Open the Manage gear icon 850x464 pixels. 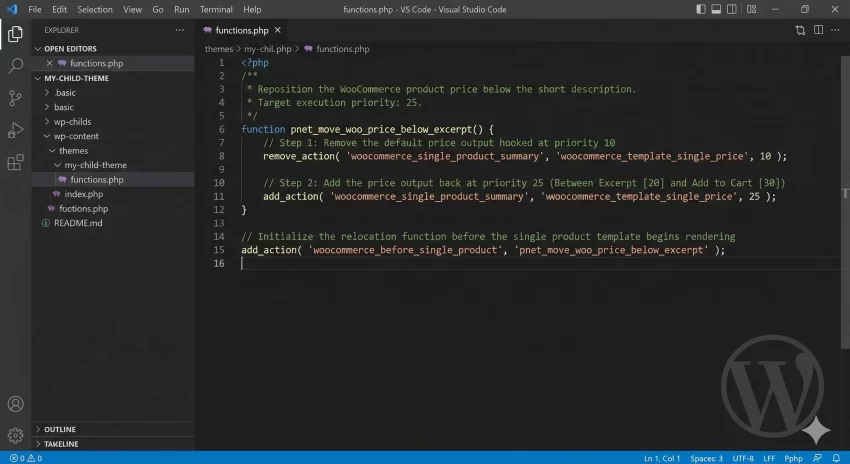15,435
